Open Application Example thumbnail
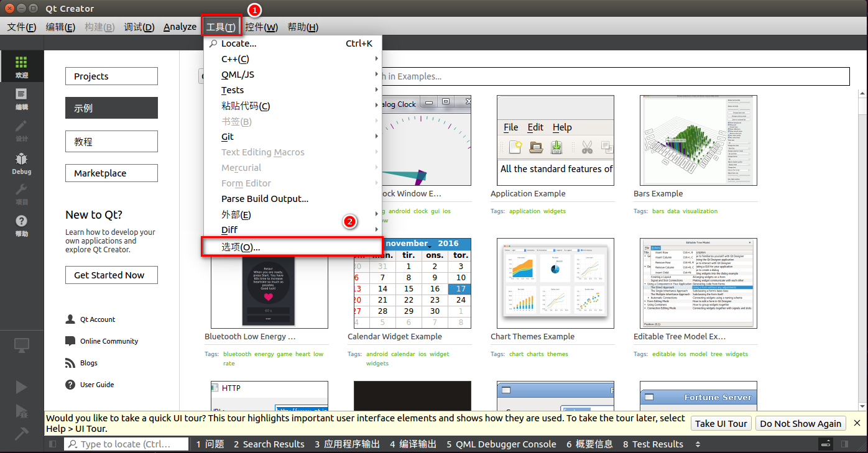 click(555, 140)
